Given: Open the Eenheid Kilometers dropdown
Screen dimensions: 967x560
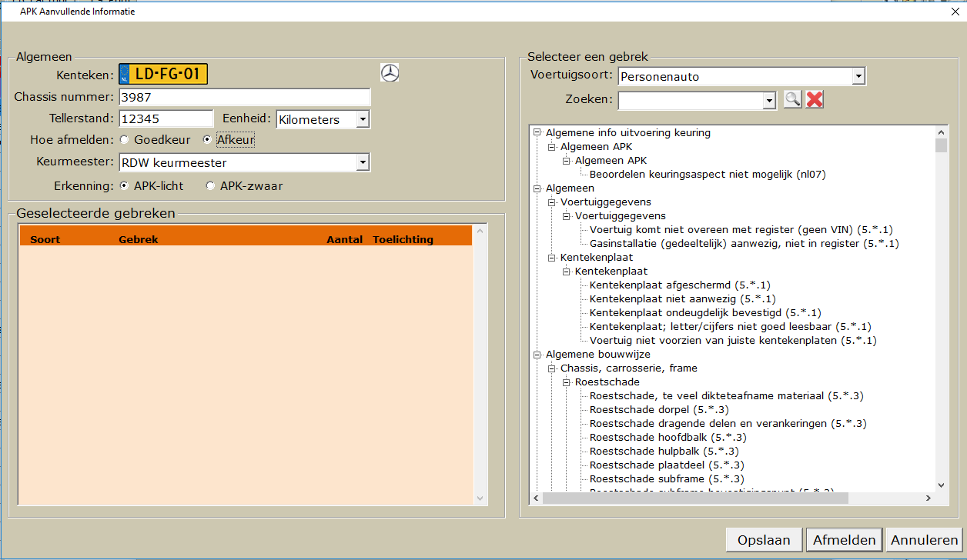Looking at the screenshot, I should 363,120.
